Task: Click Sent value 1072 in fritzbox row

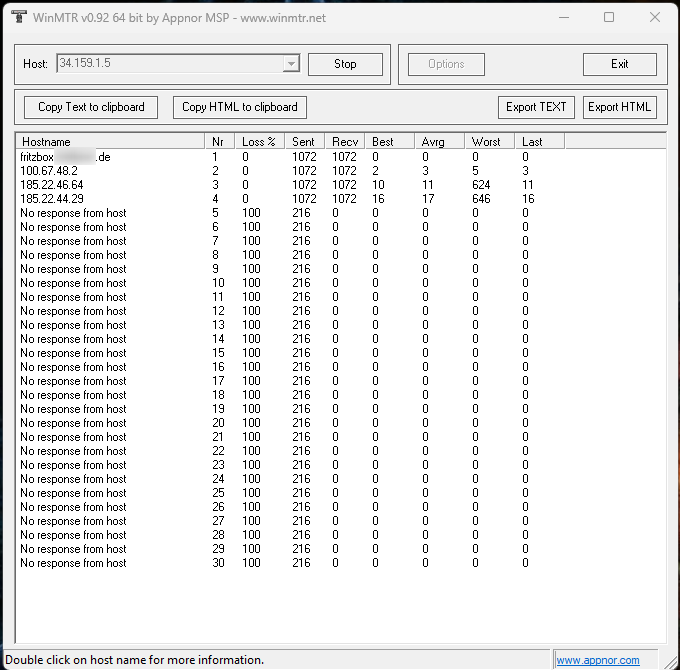Action: (x=304, y=157)
